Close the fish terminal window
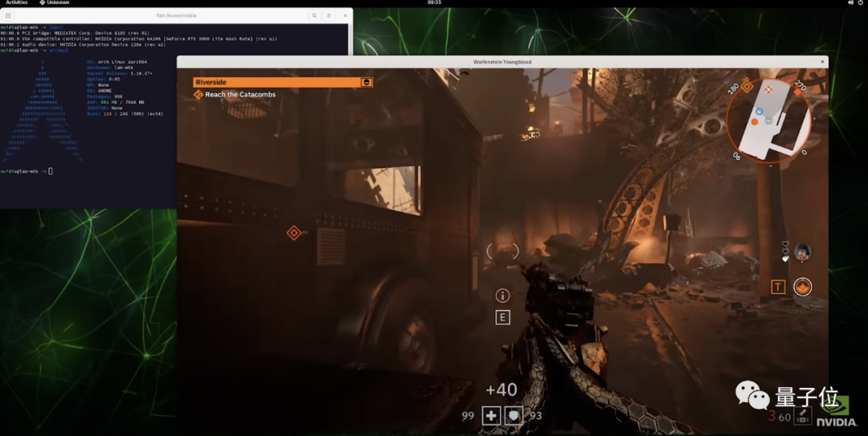868x436 pixels. pyautogui.click(x=345, y=15)
